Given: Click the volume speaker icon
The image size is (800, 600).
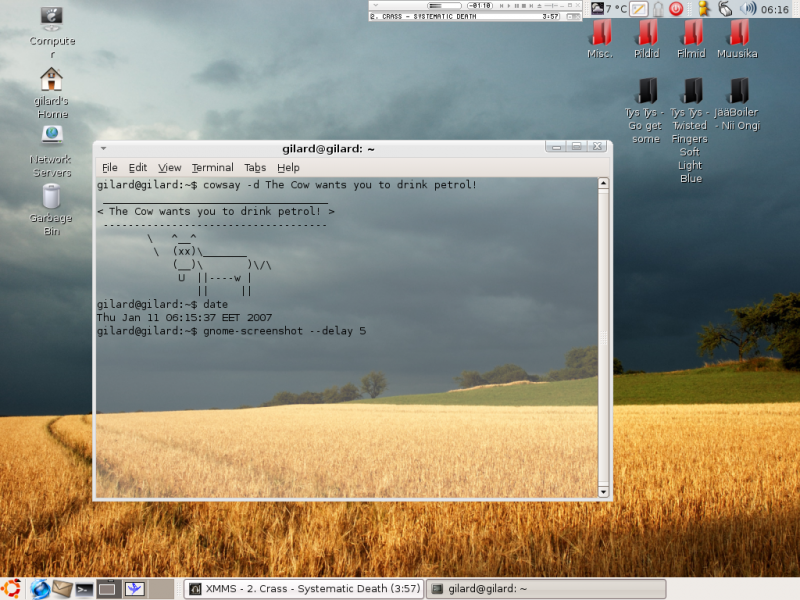Looking at the screenshot, I should coord(748,9).
